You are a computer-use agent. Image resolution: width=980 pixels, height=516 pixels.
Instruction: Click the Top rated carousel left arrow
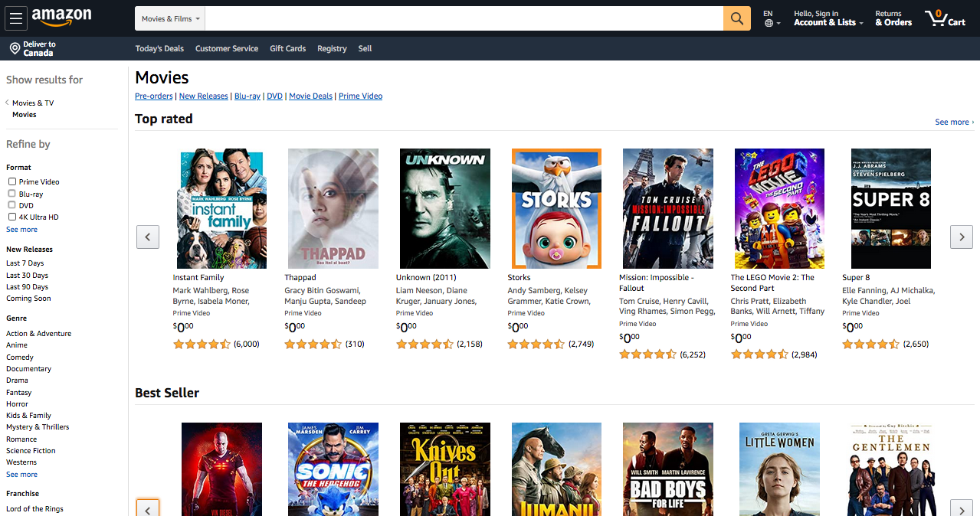click(x=147, y=237)
